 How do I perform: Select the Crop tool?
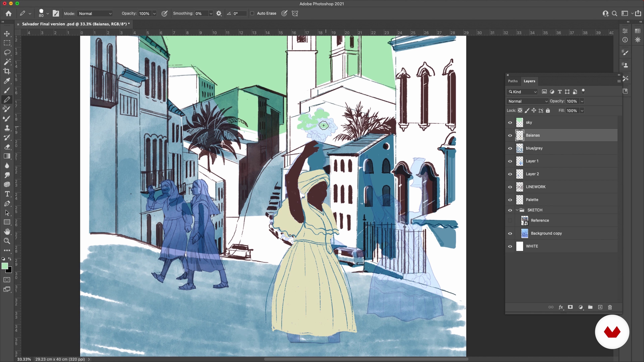pyautogui.click(x=7, y=71)
